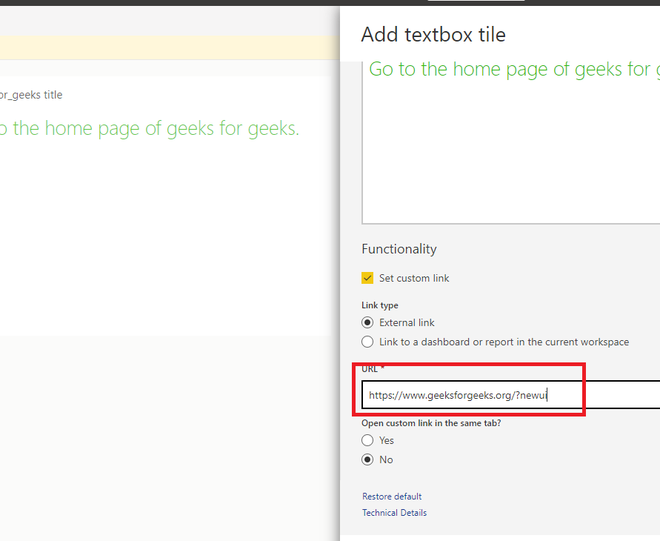Uncheck the Set custom link checkbox
660x541 pixels.
coord(368,278)
